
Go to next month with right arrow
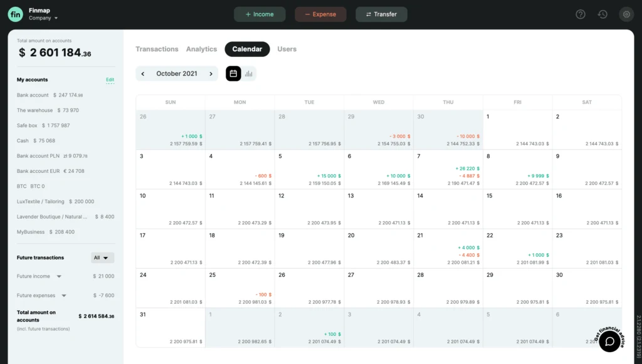pos(211,73)
